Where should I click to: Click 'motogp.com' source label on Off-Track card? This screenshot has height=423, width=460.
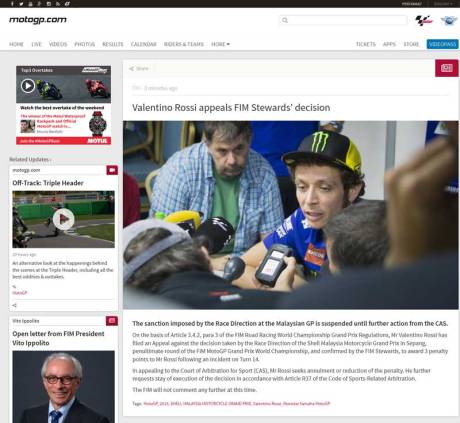pos(26,170)
